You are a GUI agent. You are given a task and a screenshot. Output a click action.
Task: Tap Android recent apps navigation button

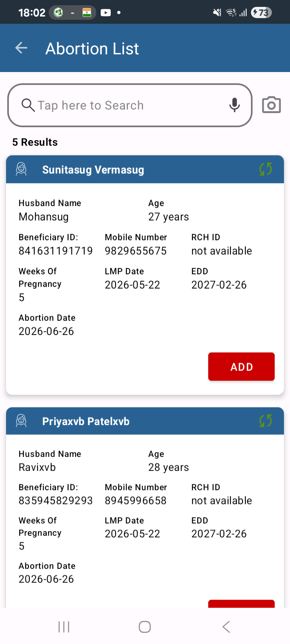(x=64, y=627)
